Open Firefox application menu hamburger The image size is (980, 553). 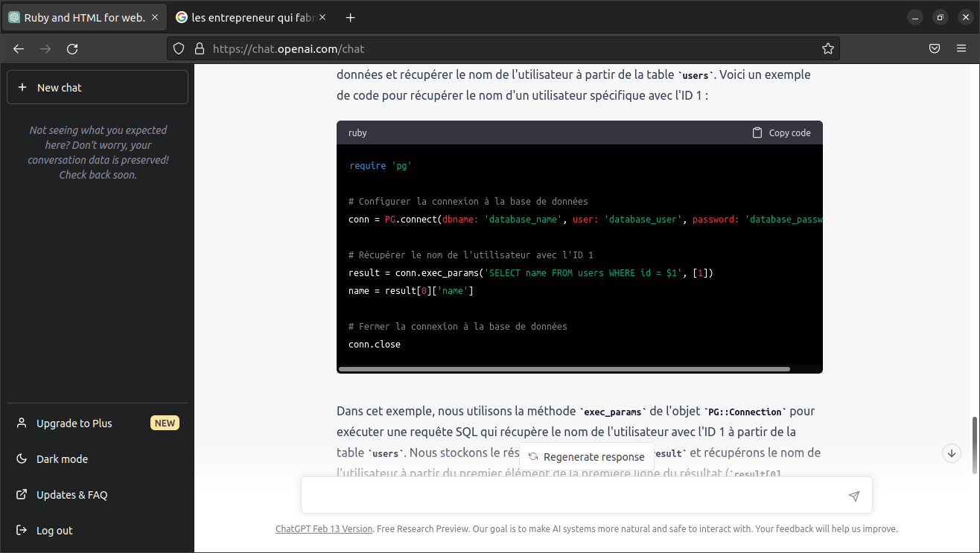coord(961,49)
